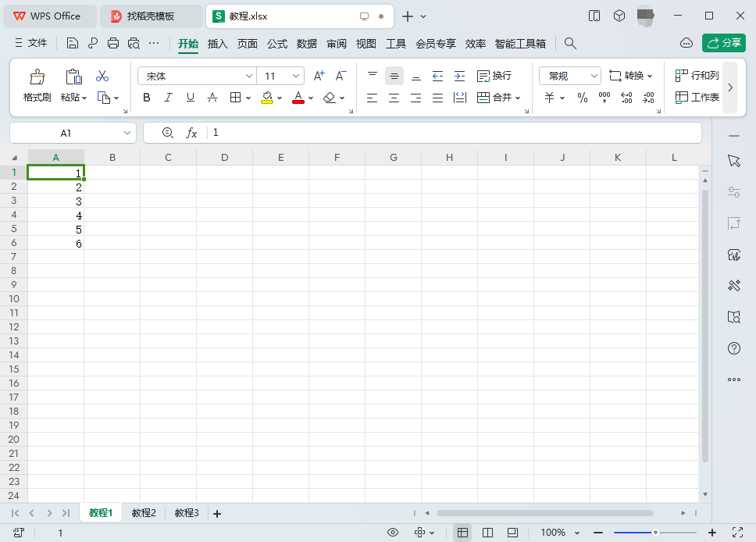This screenshot has width=756, height=542.
Task: Open number format dropdown 常规
Action: (594, 76)
